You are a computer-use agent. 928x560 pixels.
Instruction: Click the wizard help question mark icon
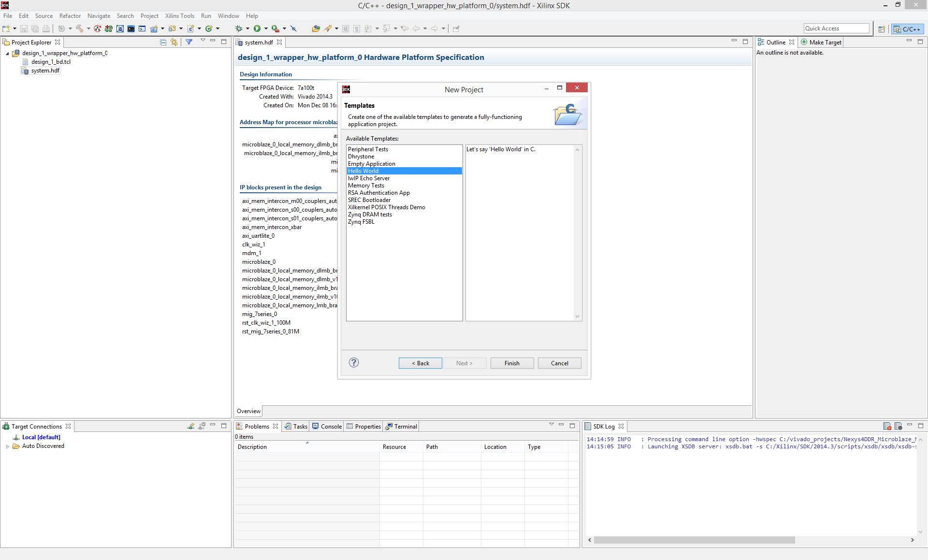pos(354,362)
